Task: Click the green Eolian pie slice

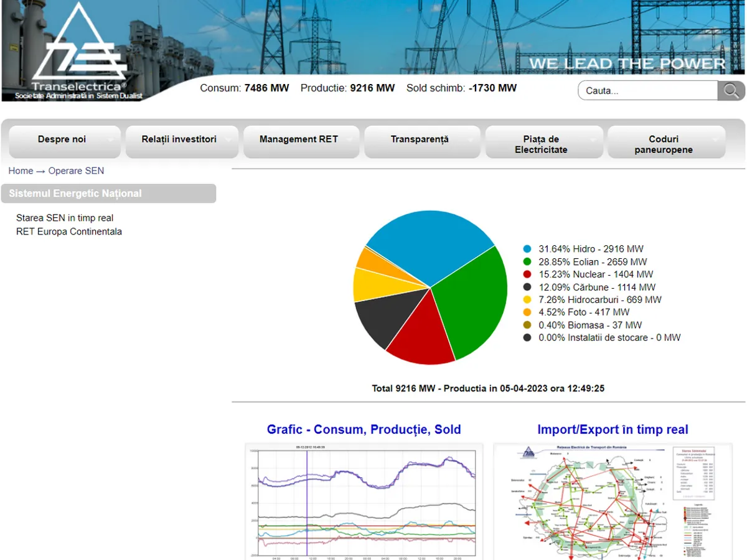Action: click(x=473, y=299)
